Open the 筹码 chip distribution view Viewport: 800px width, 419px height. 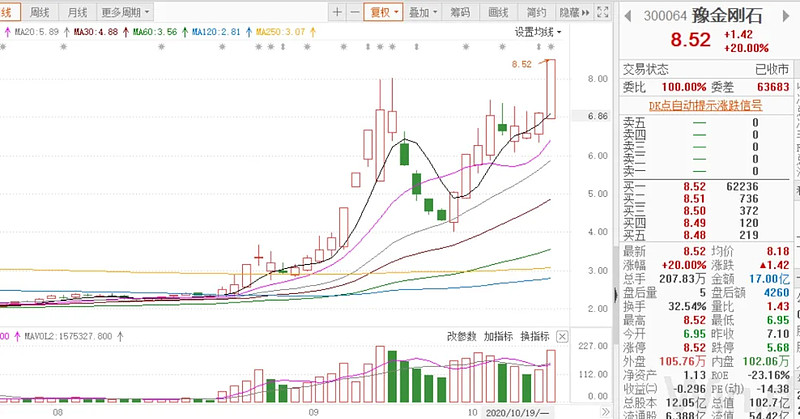pyautogui.click(x=460, y=12)
